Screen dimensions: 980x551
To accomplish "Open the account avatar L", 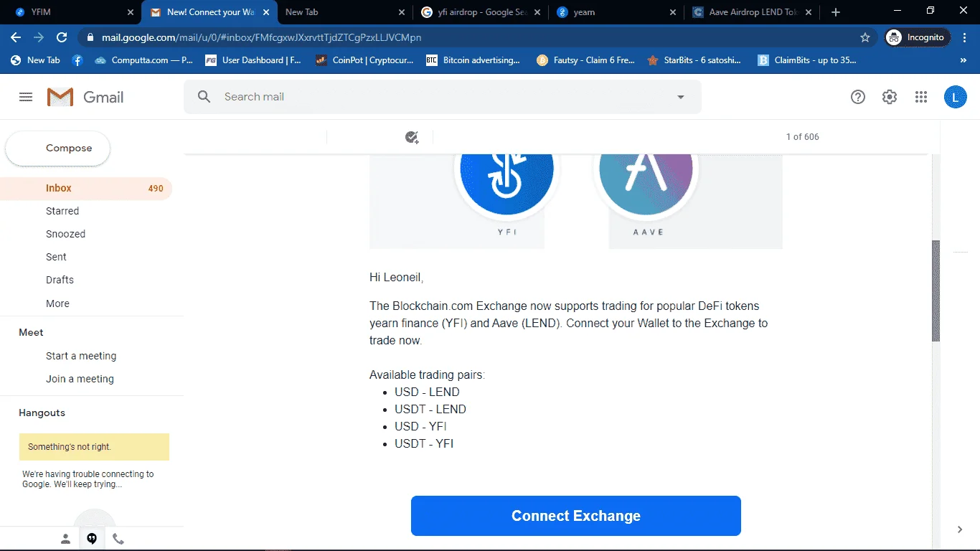I will click(x=956, y=97).
